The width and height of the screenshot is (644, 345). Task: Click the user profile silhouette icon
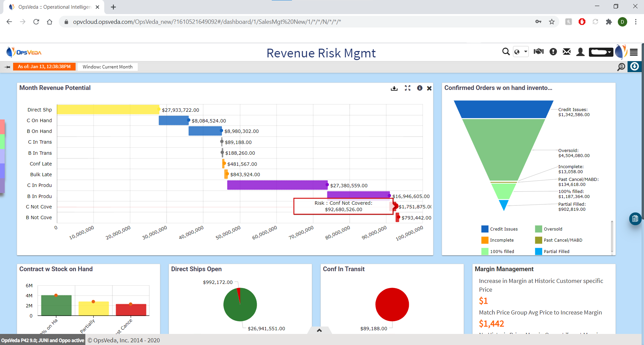(580, 52)
